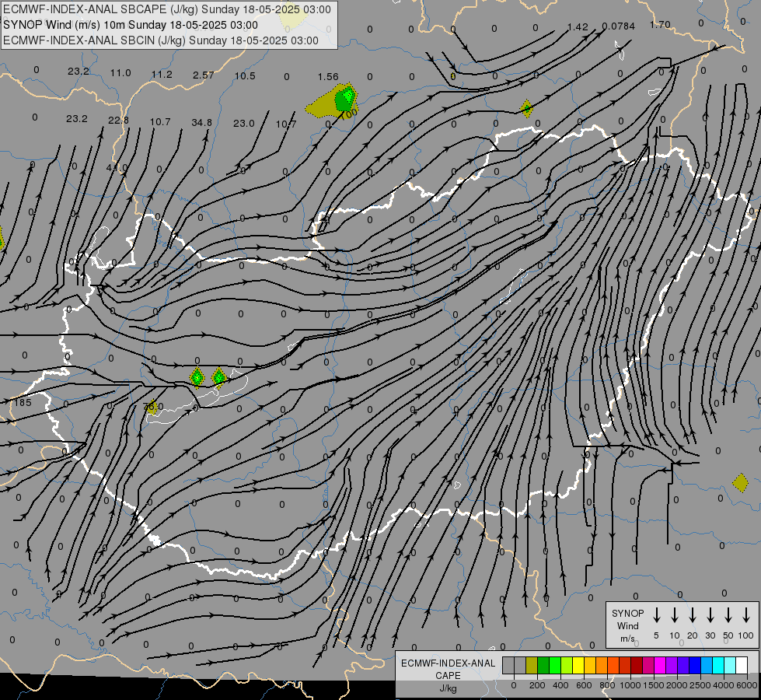The height and width of the screenshot is (700, 761).
Task: Click the 1000 label on CAPE scale
Action: pyautogui.click(x=630, y=685)
